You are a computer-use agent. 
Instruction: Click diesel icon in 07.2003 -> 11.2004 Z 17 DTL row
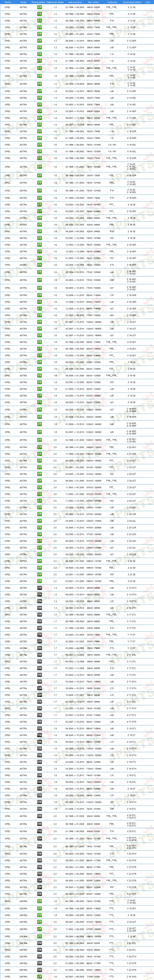pyautogui.click(x=40, y=668)
